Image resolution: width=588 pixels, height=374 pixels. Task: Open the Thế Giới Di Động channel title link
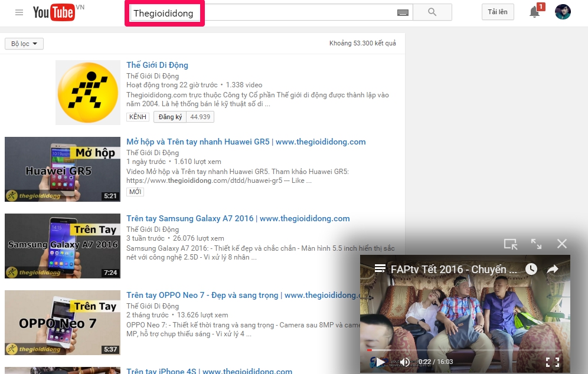157,65
